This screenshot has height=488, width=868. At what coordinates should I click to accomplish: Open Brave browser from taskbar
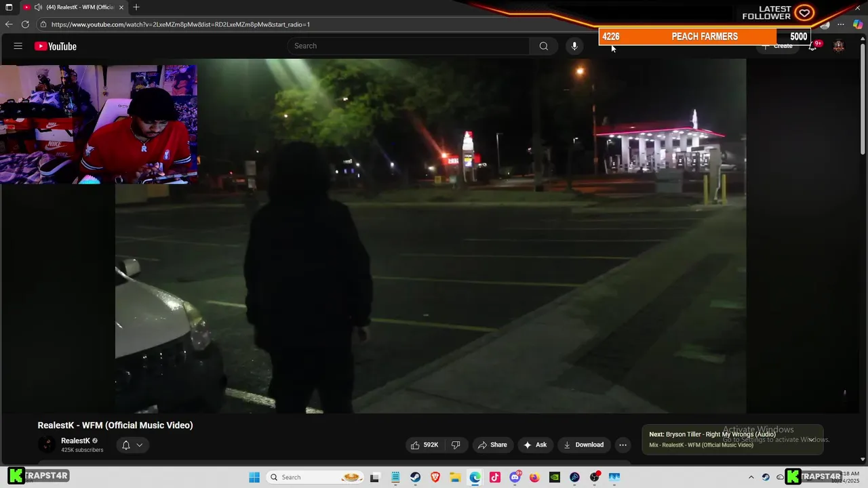click(x=435, y=477)
